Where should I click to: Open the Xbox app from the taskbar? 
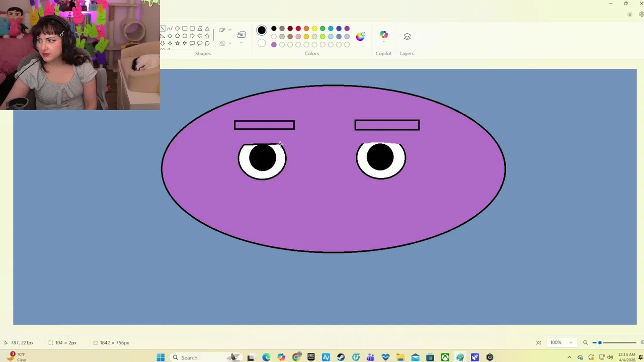[445, 357]
